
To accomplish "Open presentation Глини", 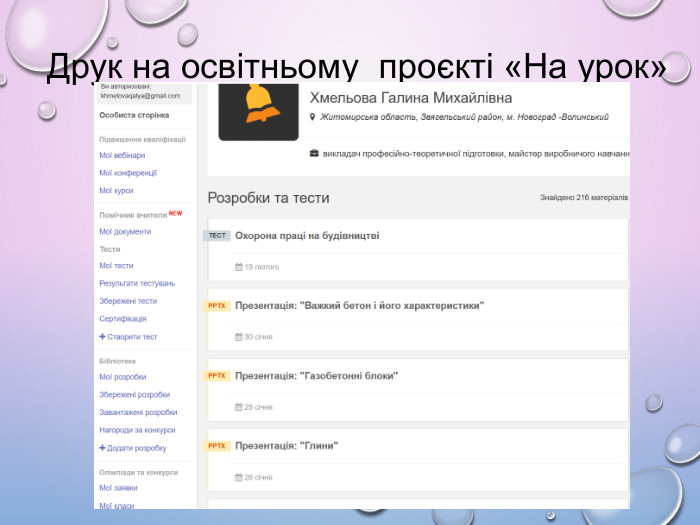I will (287, 446).
